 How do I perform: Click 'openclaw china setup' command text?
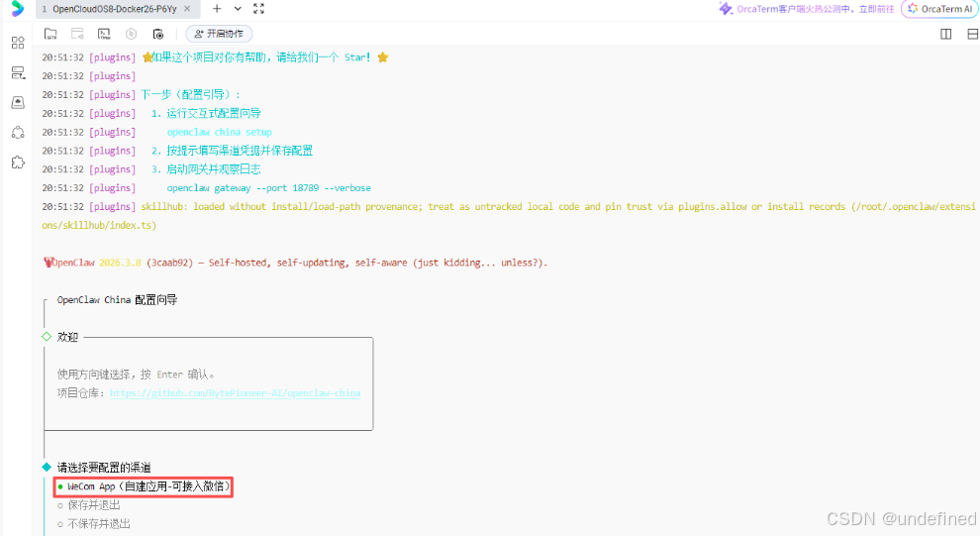pyautogui.click(x=220, y=132)
